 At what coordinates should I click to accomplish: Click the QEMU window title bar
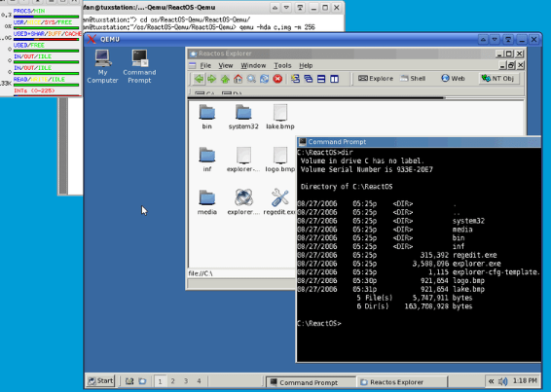click(x=281, y=39)
